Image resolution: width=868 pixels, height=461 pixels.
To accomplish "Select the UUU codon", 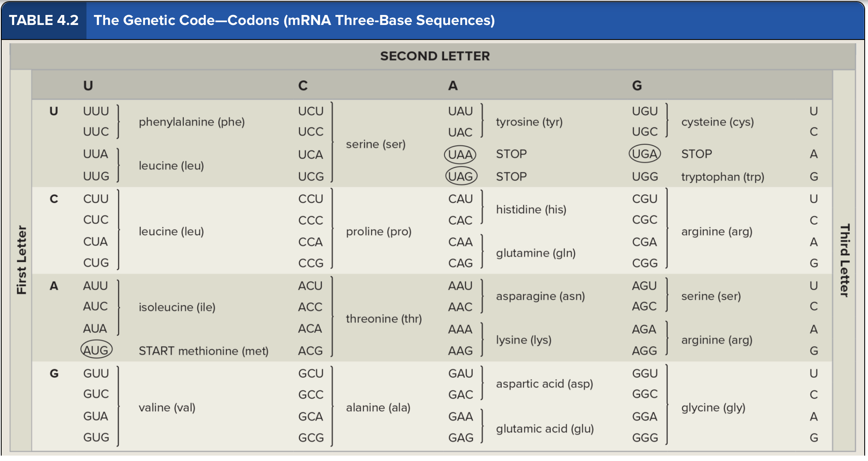I will (x=96, y=112).
